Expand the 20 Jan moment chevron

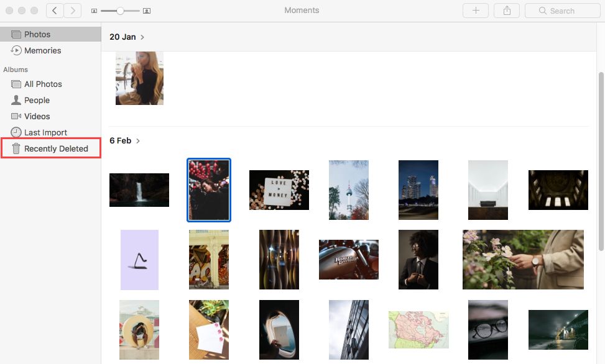coord(142,37)
